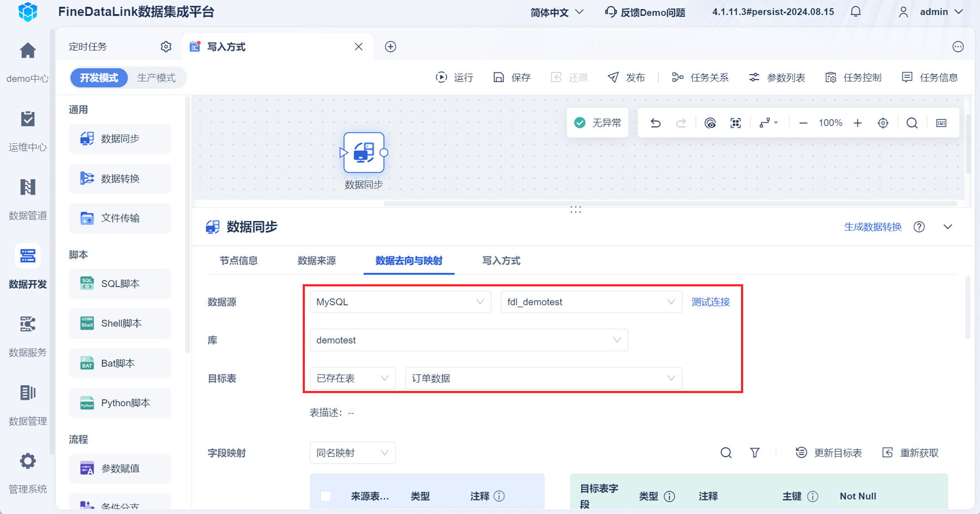Open the connection line style dropdown
Image resolution: width=980 pixels, height=514 pixels.
click(768, 123)
